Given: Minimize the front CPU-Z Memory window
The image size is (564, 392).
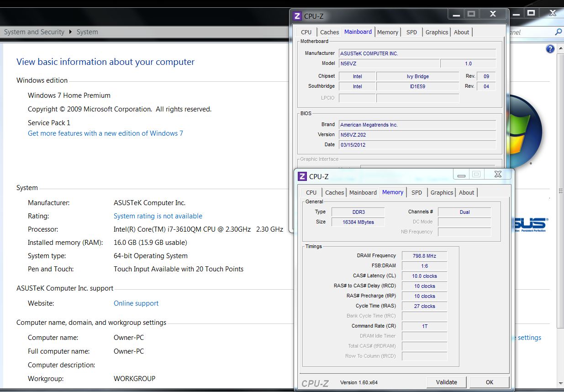Looking at the screenshot, I should tap(462, 175).
